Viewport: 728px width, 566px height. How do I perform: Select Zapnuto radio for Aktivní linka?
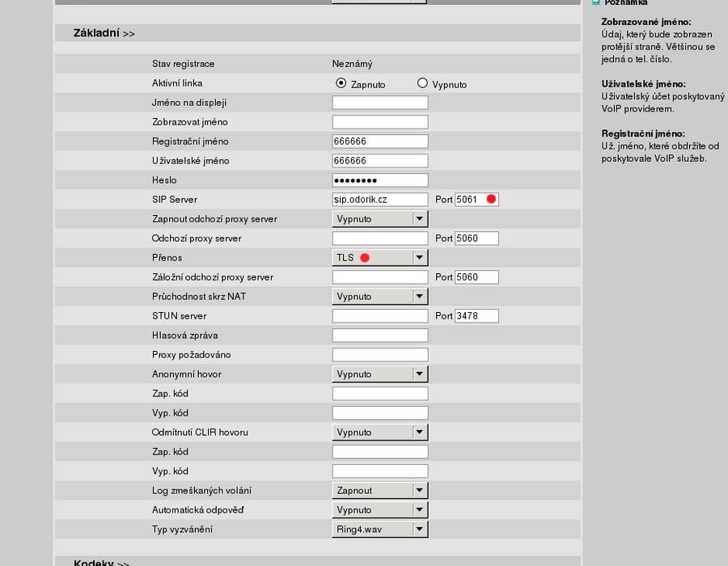341,83
